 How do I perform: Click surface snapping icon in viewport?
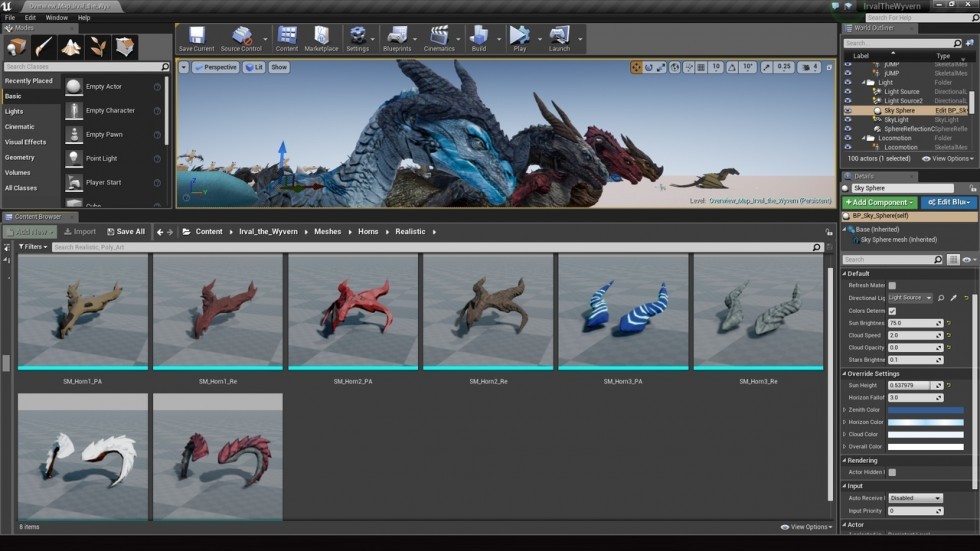(688, 67)
